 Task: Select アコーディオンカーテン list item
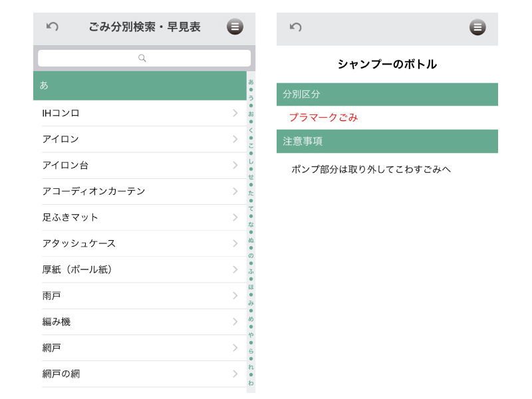tap(93, 192)
